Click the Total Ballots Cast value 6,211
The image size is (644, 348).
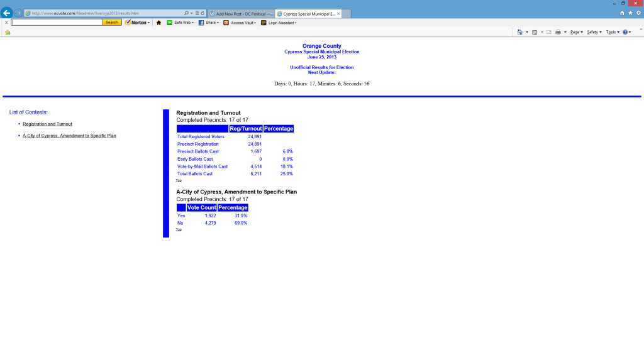pos(256,174)
